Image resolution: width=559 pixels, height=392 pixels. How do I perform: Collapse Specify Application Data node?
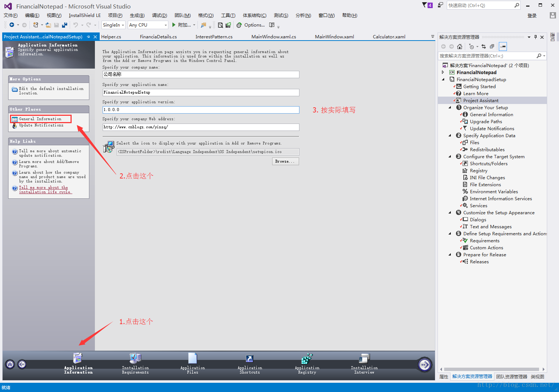tap(450, 135)
